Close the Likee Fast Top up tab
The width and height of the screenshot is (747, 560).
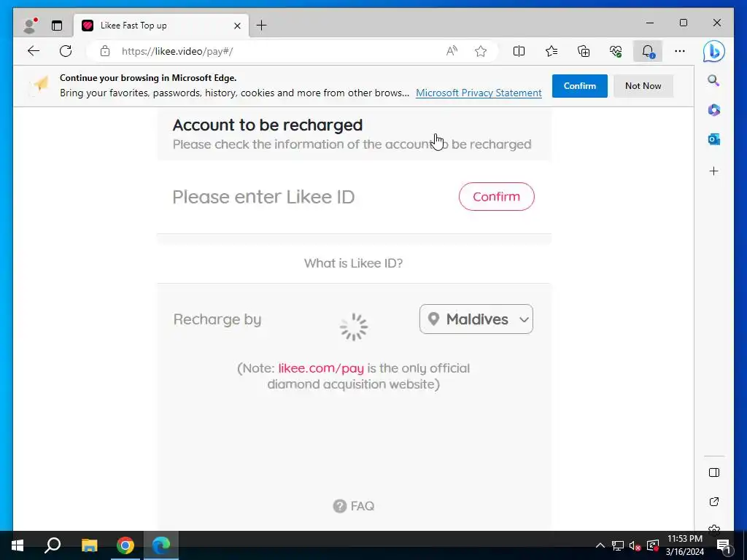tap(237, 26)
